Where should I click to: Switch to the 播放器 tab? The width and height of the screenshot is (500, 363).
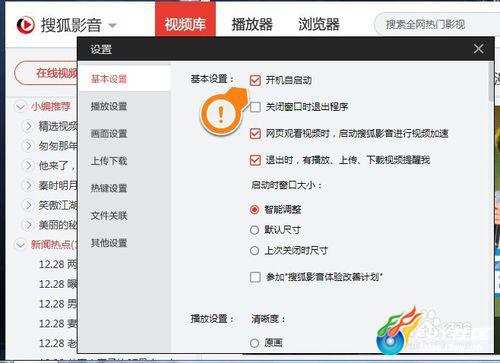pos(252,24)
